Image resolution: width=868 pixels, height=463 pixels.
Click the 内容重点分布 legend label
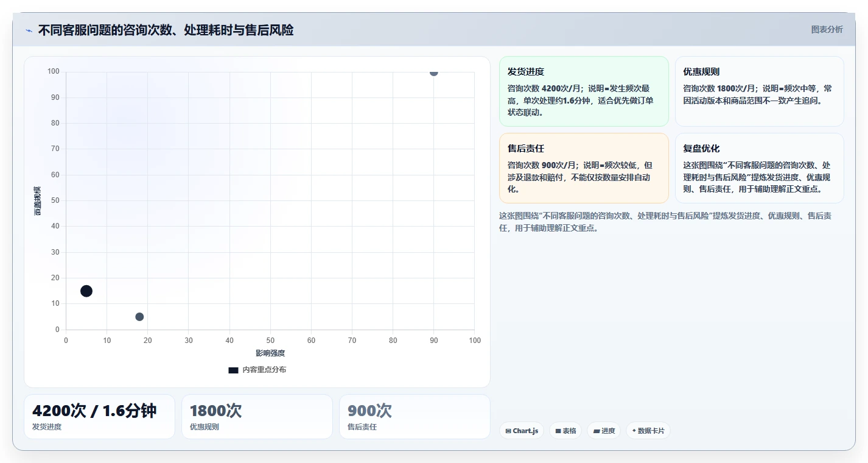[x=264, y=370]
